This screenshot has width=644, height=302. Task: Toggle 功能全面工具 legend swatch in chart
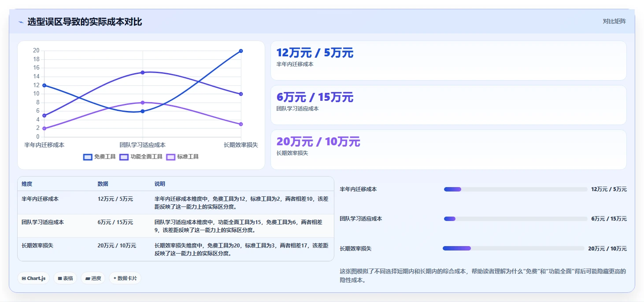pyautogui.click(x=124, y=157)
